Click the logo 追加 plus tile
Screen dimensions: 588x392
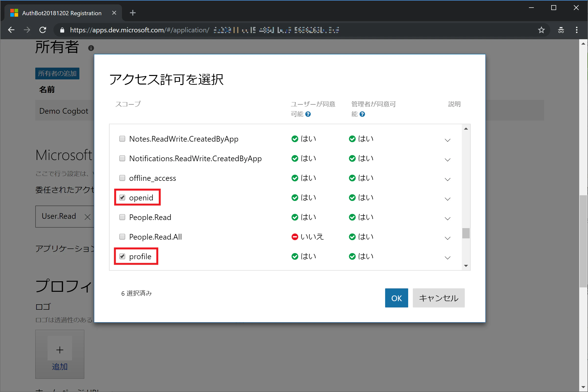click(x=60, y=354)
